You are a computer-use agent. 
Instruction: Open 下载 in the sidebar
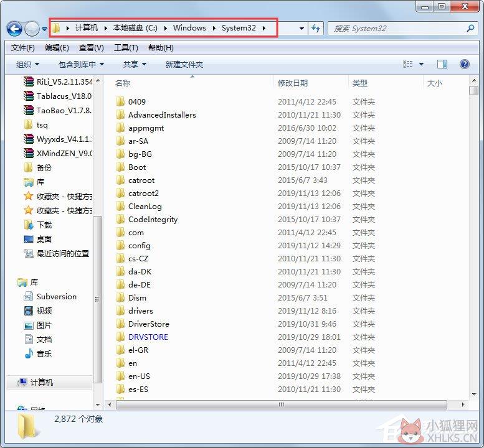(x=37, y=225)
